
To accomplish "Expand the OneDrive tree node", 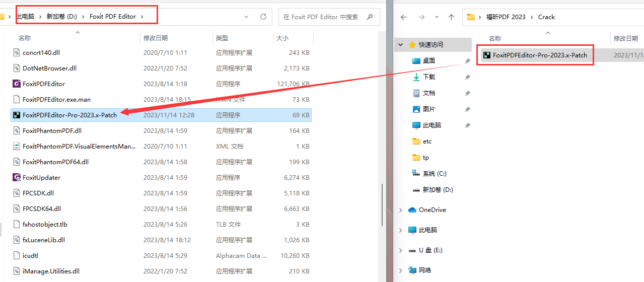I will tap(401, 210).
